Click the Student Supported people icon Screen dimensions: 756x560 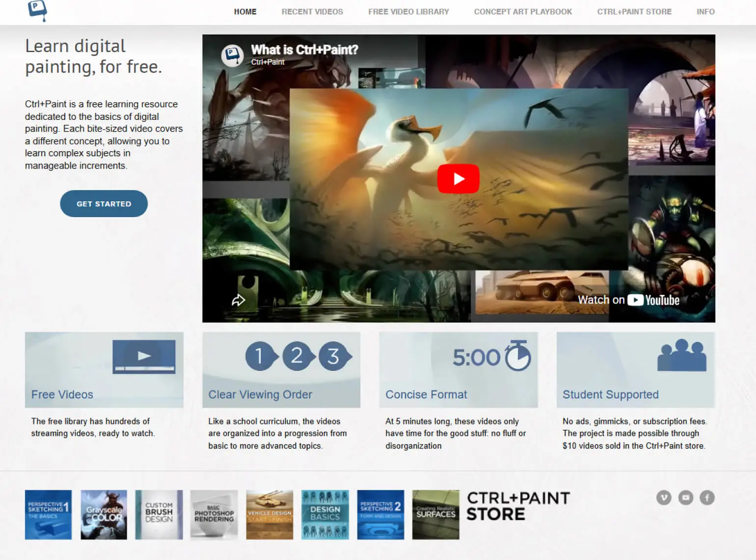(682, 355)
